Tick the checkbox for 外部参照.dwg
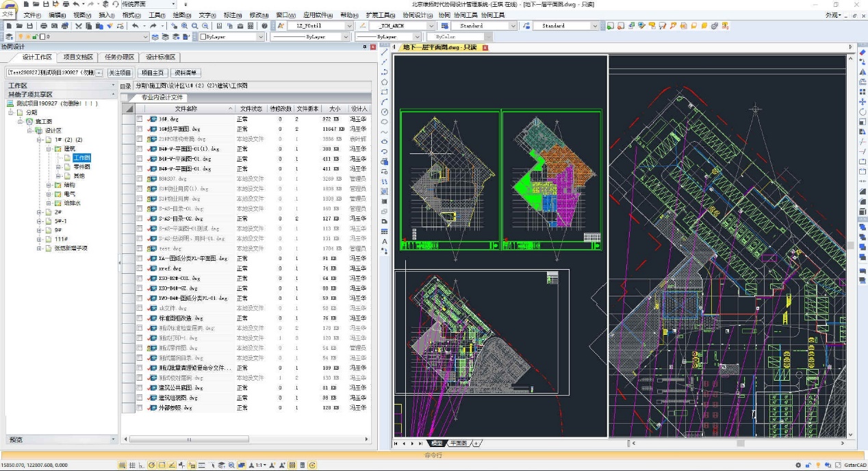Screen dimensions: 868x471 (140, 408)
